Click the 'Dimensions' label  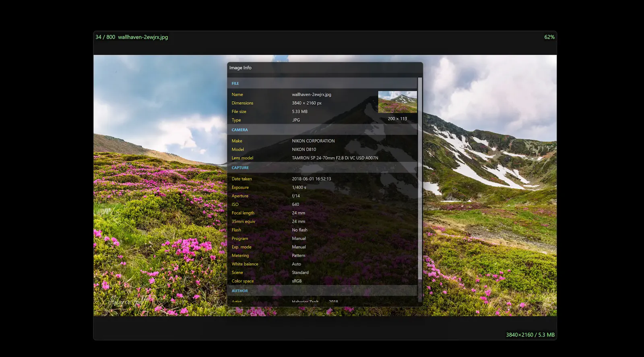(242, 103)
